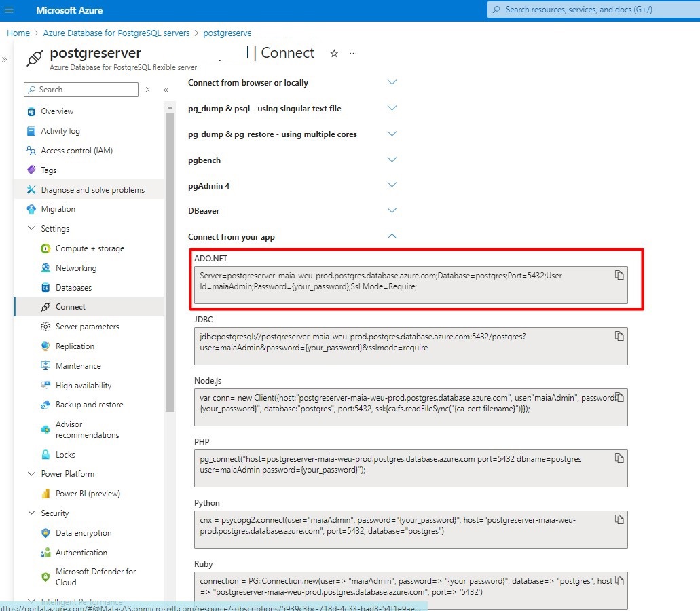Collapse the Security group chevron
Screen dimensions: 700x611
click(x=31, y=513)
